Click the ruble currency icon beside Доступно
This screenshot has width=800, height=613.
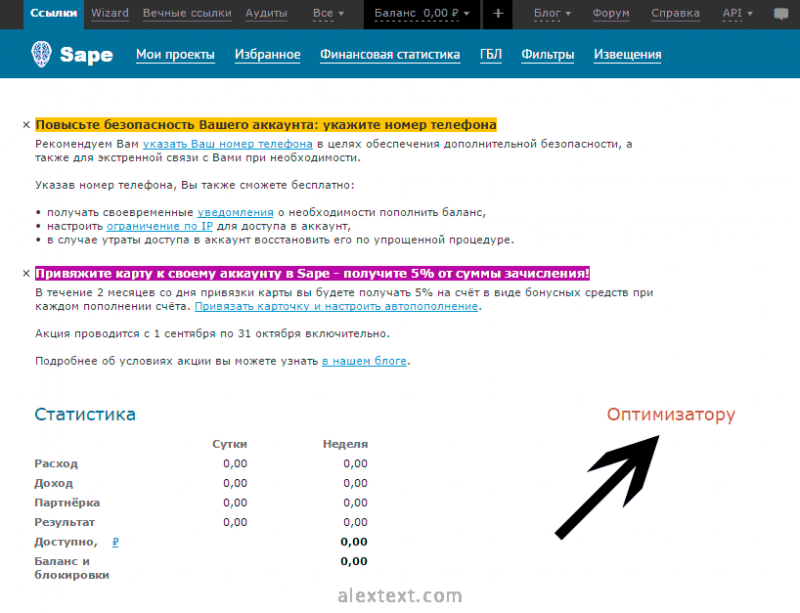[116, 542]
